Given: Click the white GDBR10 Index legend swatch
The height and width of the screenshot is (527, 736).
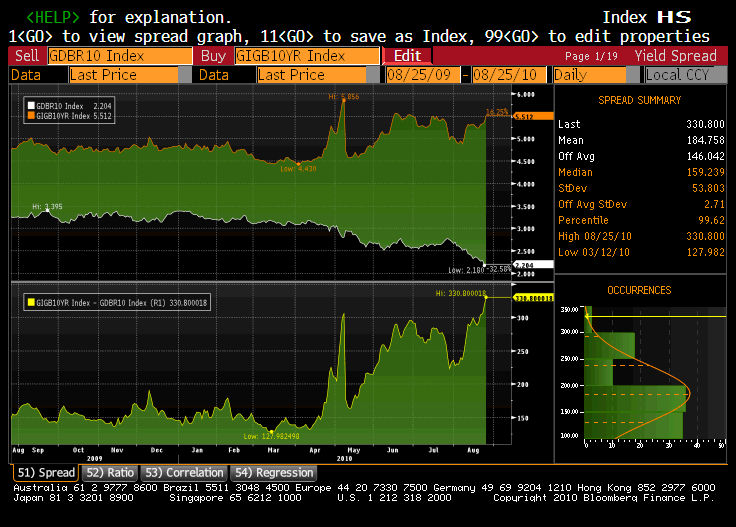Looking at the screenshot, I should pos(30,105).
